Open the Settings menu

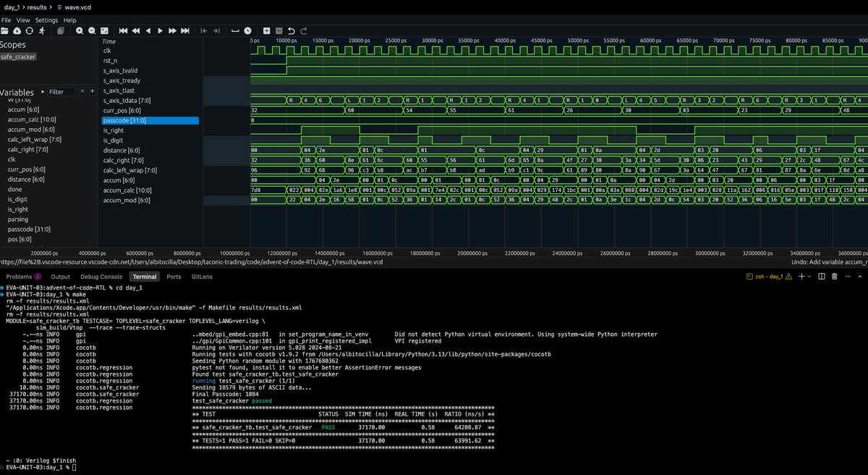[x=47, y=20]
